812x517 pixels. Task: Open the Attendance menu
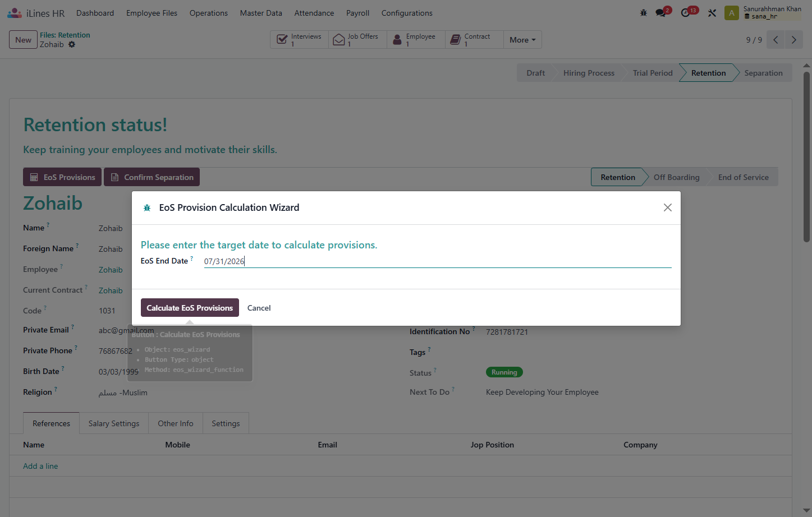[x=314, y=13]
